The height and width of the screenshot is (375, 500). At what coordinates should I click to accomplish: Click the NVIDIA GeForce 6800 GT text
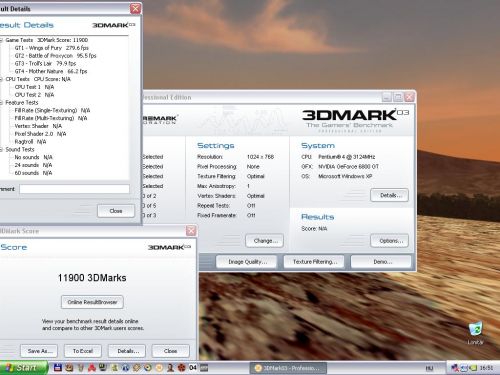[x=348, y=166]
